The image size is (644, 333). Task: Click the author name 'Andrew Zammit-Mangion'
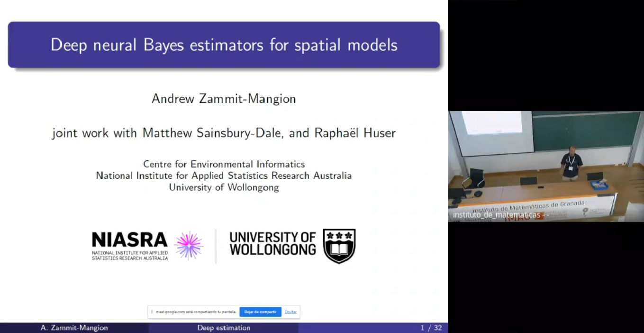coord(224,99)
